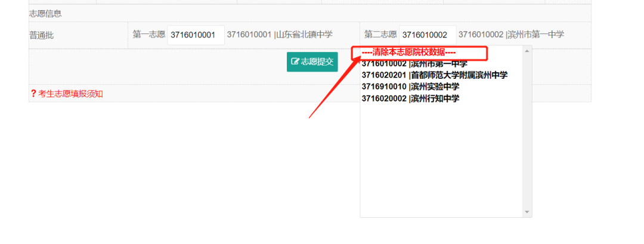644x244 pixels.
Task: Click the edit icon on 志愿提交 button
Action: click(295, 61)
